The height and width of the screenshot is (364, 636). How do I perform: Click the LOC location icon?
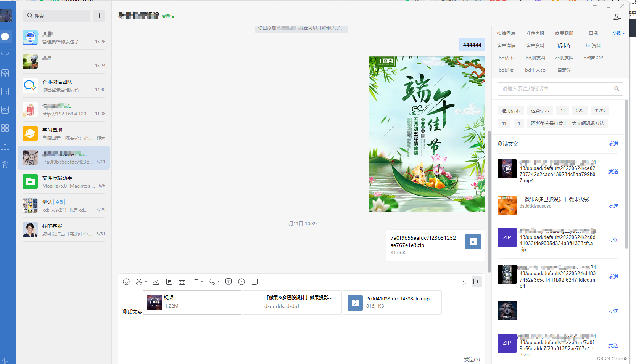[x=254, y=282]
